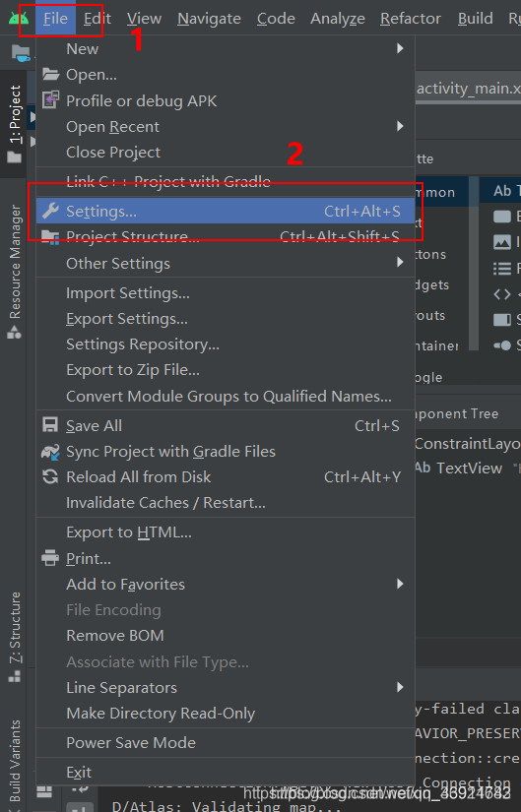Click the Reload All from Disk icon
521x812 pixels.
[50, 476]
